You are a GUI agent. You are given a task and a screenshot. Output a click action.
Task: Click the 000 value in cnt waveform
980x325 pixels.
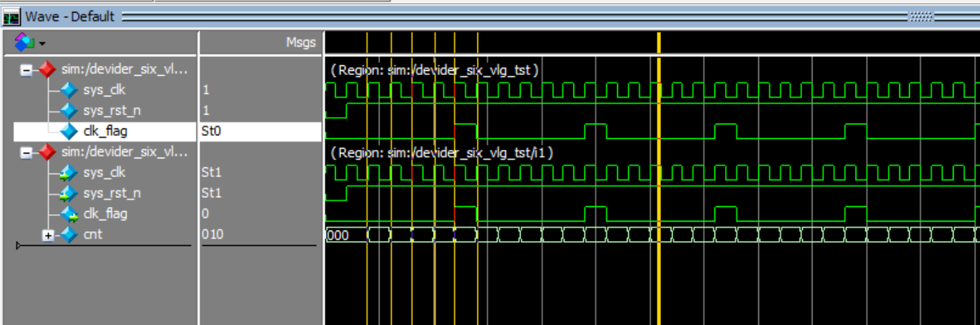point(338,235)
